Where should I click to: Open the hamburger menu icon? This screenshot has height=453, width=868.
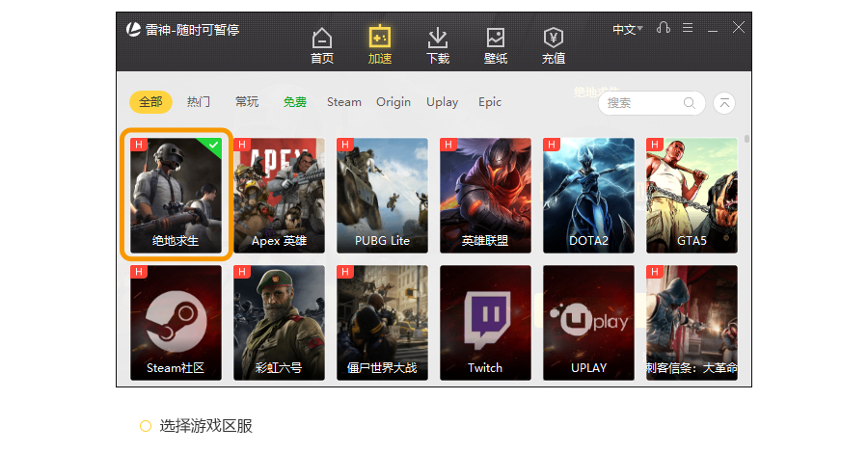pyautogui.click(x=688, y=28)
